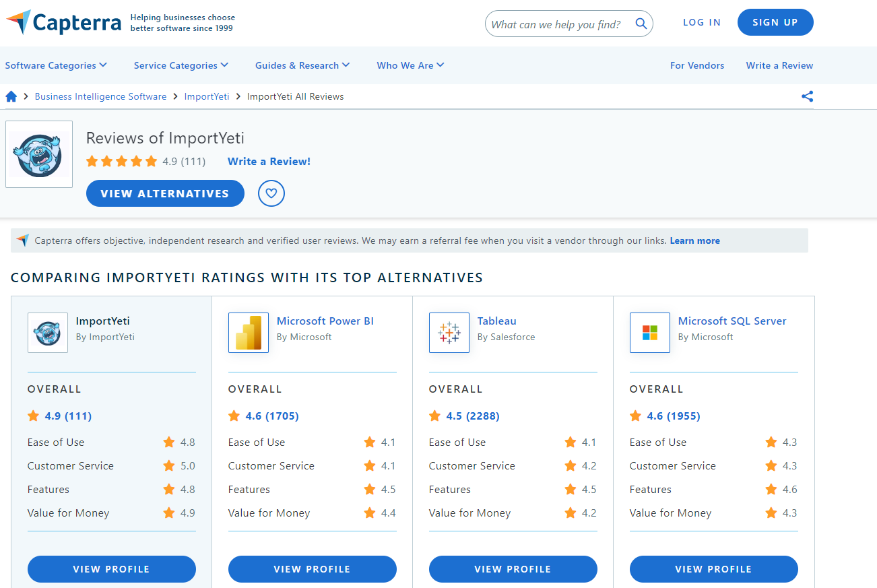The width and height of the screenshot is (877, 588).
Task: Click Tableau 4.5 (2288) rating
Action: [x=473, y=416]
